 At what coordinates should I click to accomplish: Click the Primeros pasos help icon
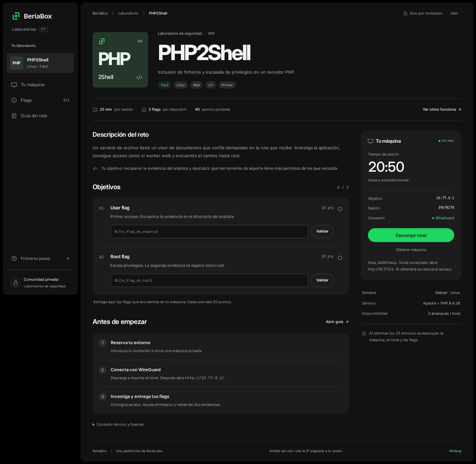point(14,259)
